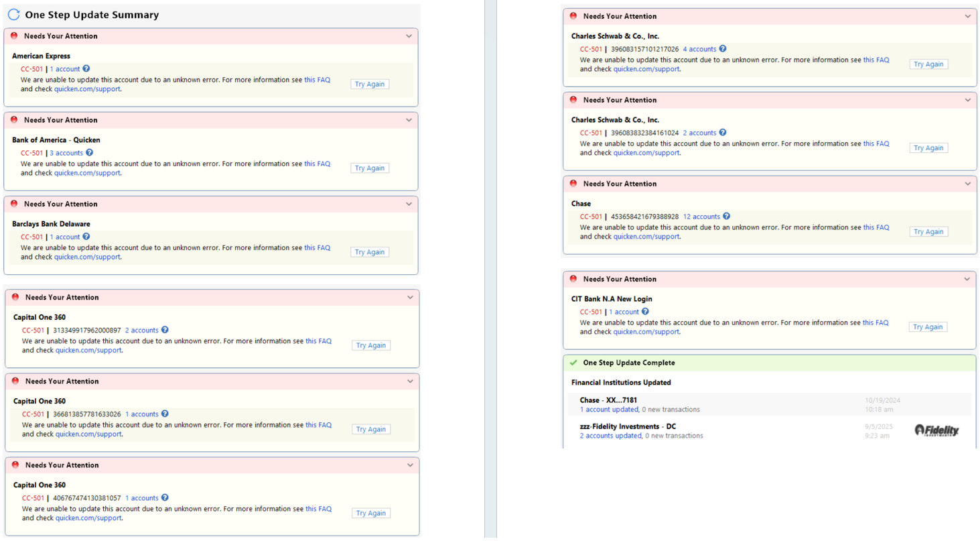
Task: Try Again for Capital One 313349917962000897
Action: click(x=371, y=345)
